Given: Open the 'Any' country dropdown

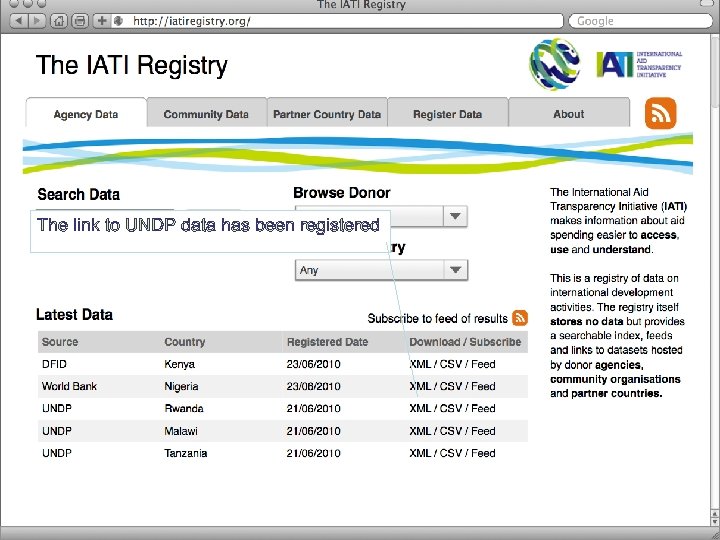Looking at the screenshot, I should (381, 270).
